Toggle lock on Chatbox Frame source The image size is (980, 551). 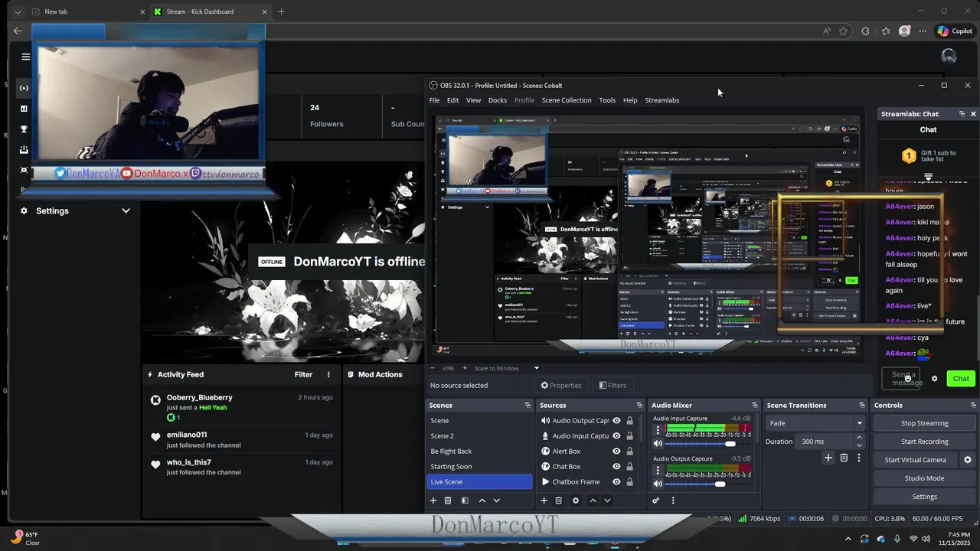click(629, 482)
